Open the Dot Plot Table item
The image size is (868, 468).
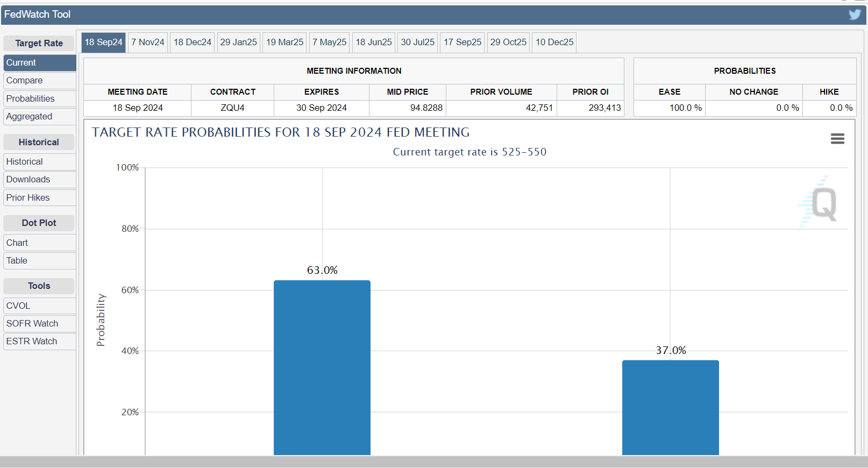pyautogui.click(x=39, y=261)
